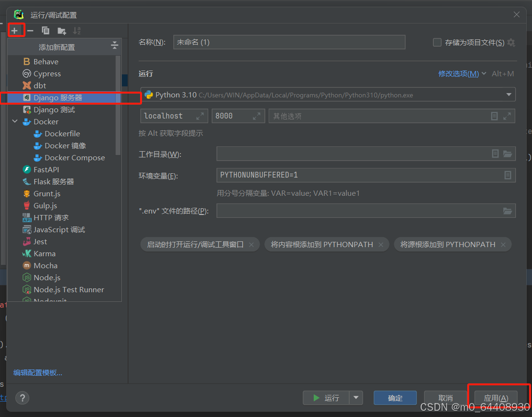Screen dimensions: 532x417
Task: Open 修改选项 dropdown link
Action: click(462, 73)
